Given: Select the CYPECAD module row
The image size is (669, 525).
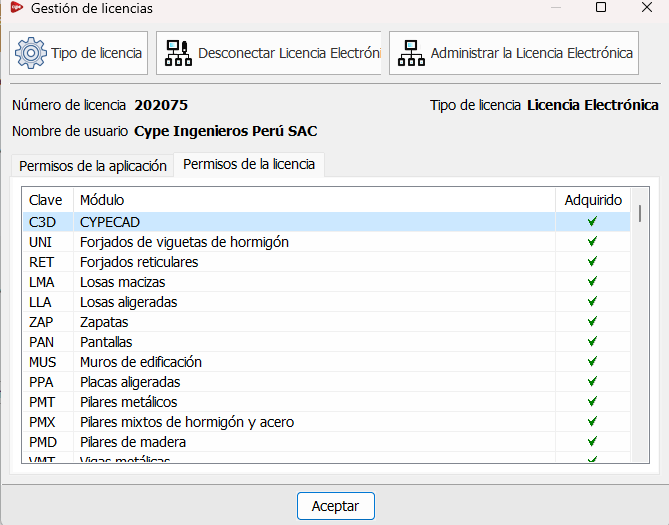Looking at the screenshot, I should 326,222.
